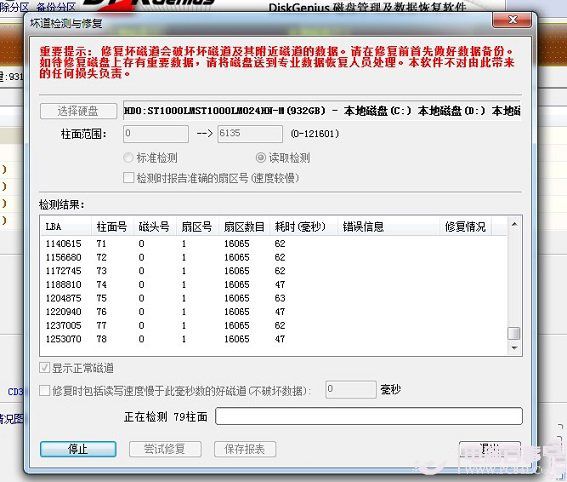Screen dimensions: 567x482
Task: Click the 63 milliseconds time cell
Action: pos(280,298)
